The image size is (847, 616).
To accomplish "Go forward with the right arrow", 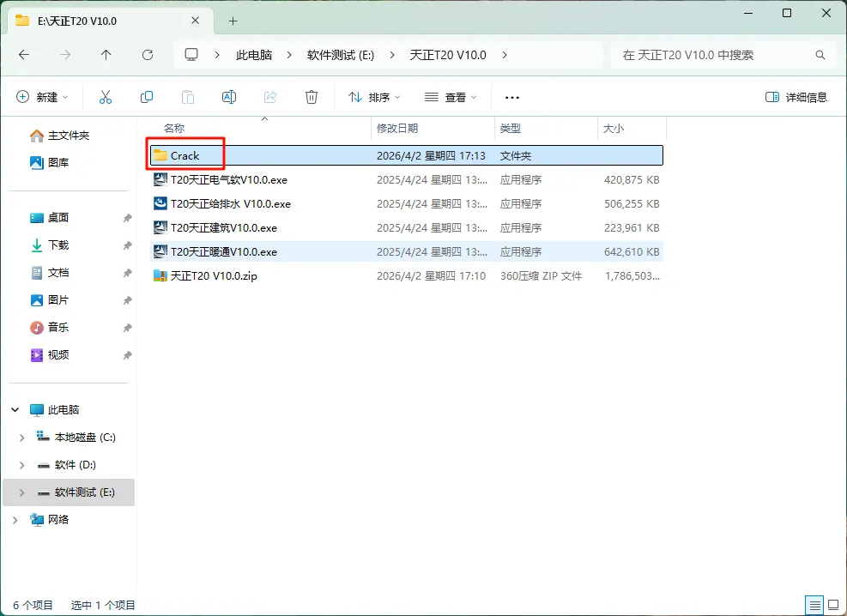I will [x=65, y=55].
